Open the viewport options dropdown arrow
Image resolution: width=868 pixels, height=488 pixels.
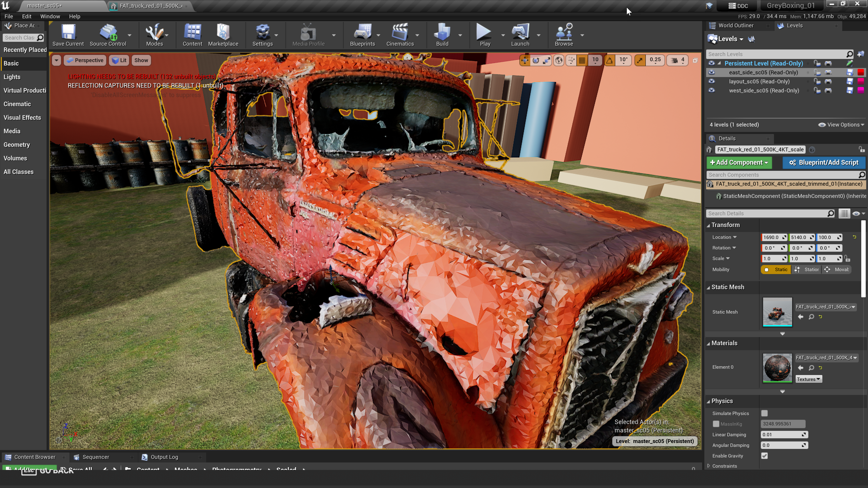pyautogui.click(x=56, y=61)
